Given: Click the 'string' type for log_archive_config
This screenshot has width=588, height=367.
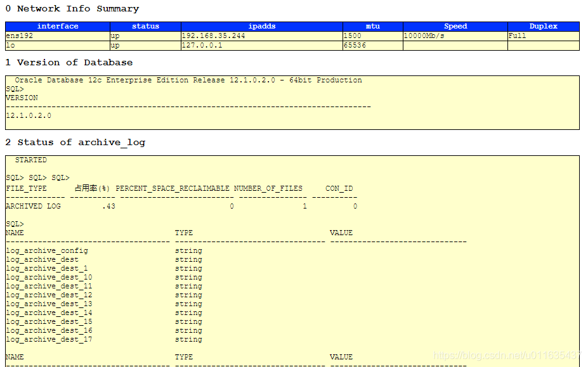Looking at the screenshot, I should point(188,251).
